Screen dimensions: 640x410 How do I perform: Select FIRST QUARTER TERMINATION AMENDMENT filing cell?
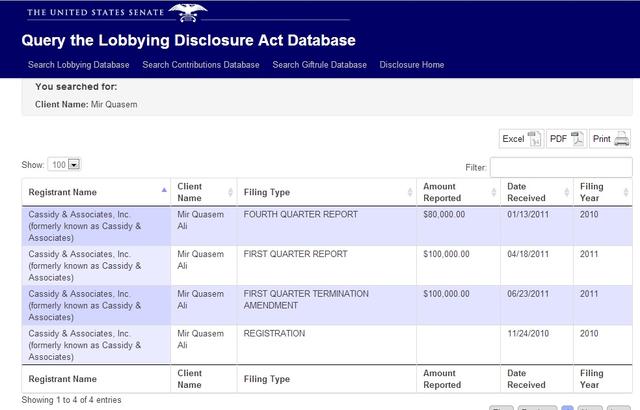327,305
